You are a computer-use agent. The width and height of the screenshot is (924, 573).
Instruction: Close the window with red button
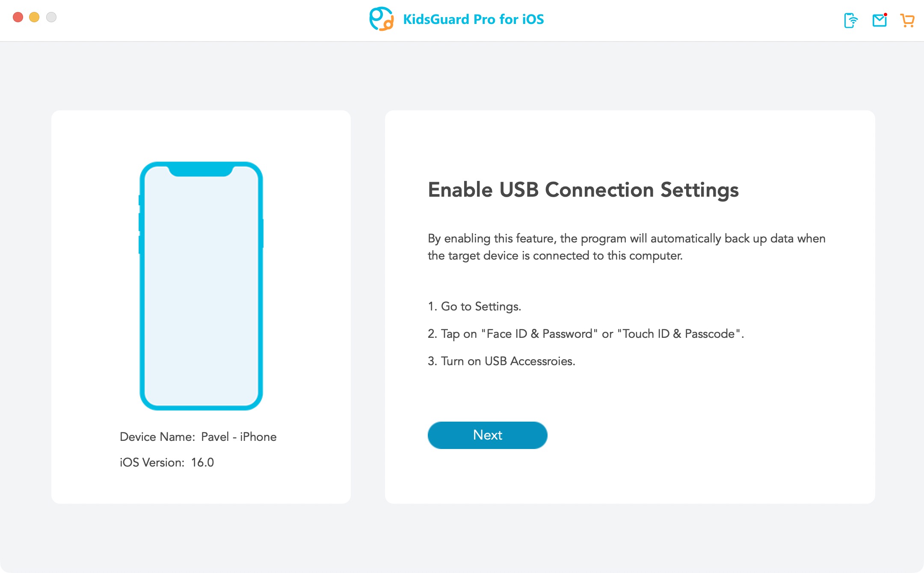(18, 17)
